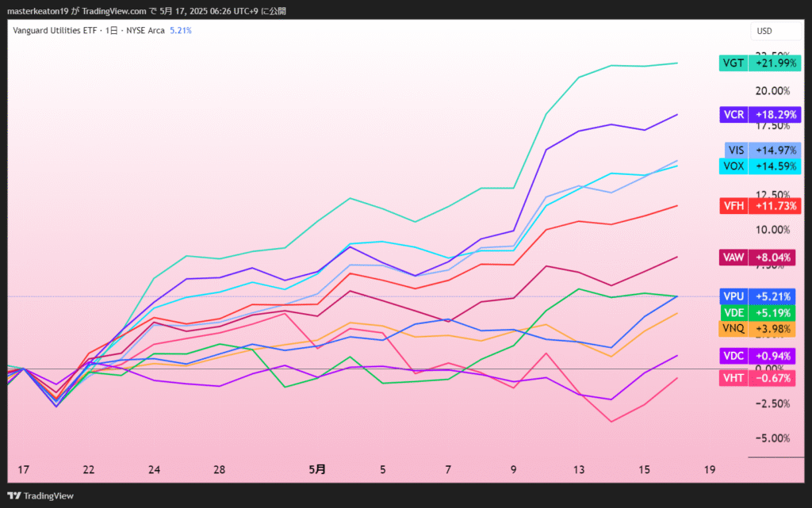Screen dimensions: 812x508
Task: Click the 28 date label on time axis
Action: tap(219, 470)
